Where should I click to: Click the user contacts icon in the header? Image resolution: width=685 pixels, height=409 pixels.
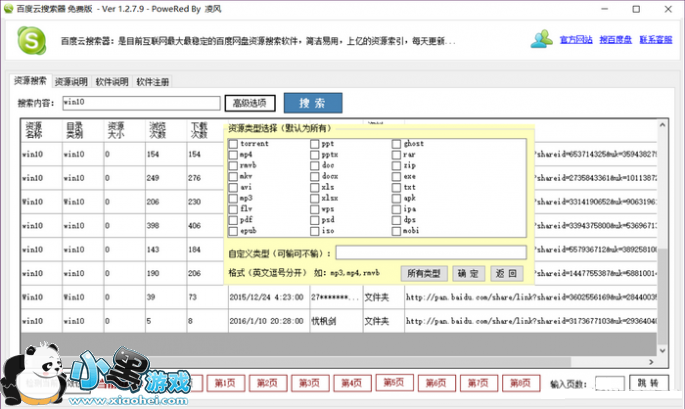(x=542, y=39)
